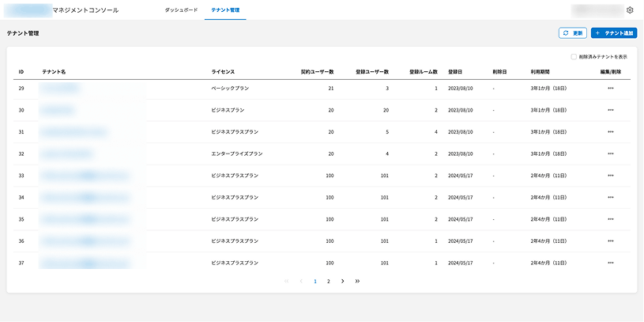This screenshot has height=322, width=644.
Task: Click マネジメントコンソール title
Action: [x=85, y=10]
